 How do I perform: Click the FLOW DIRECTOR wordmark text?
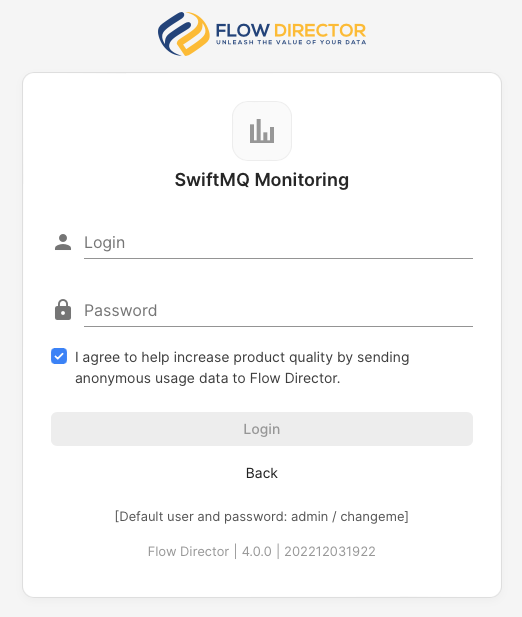[x=290, y=30]
